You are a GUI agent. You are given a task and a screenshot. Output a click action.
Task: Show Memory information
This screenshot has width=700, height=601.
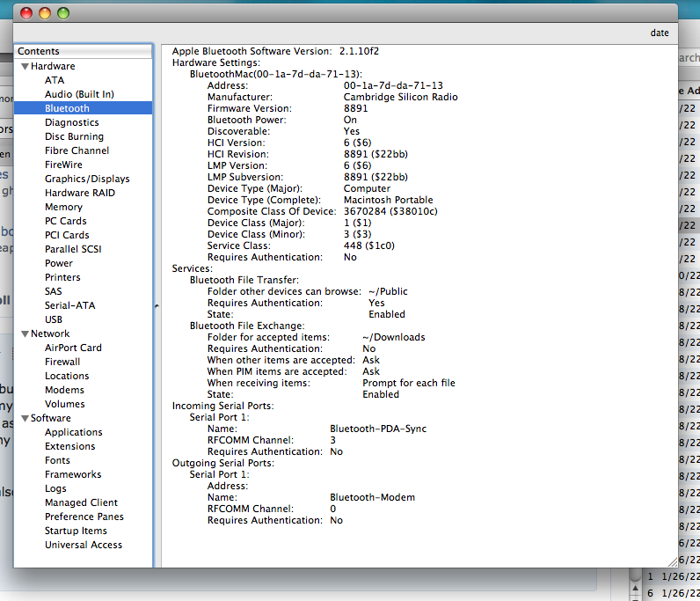[63, 207]
